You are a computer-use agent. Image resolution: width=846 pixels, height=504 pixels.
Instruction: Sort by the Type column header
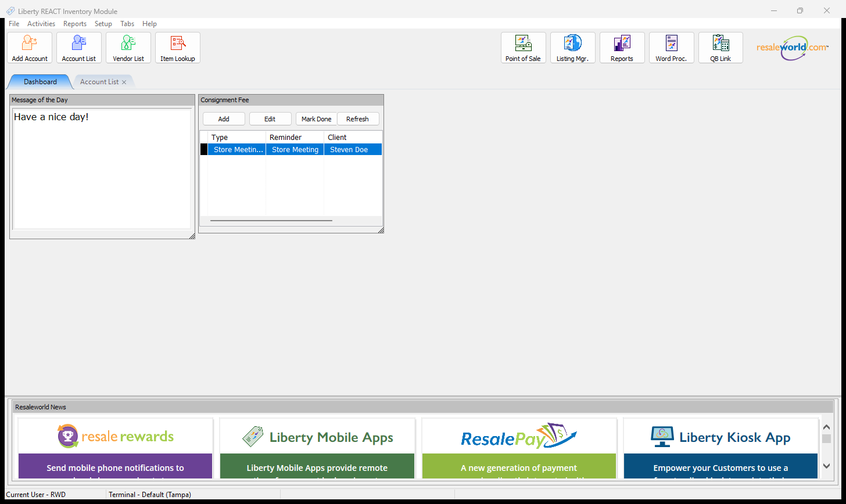(237, 137)
